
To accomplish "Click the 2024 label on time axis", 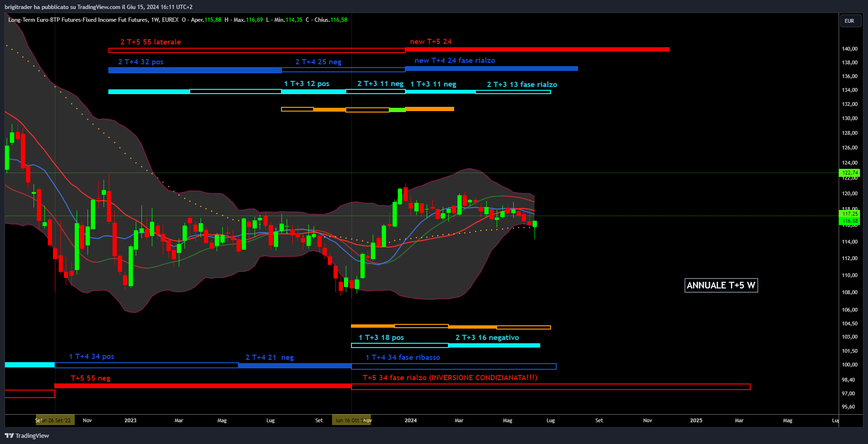I will pyautogui.click(x=411, y=420).
